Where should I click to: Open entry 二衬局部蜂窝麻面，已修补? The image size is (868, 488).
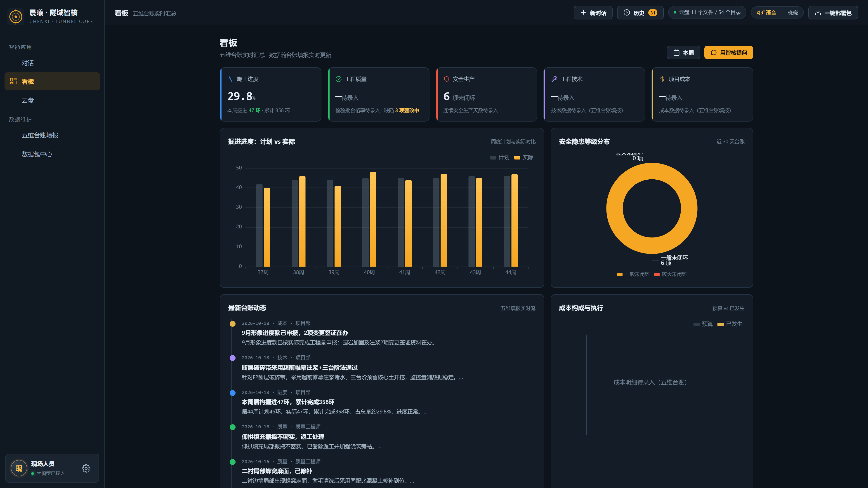pos(277,471)
